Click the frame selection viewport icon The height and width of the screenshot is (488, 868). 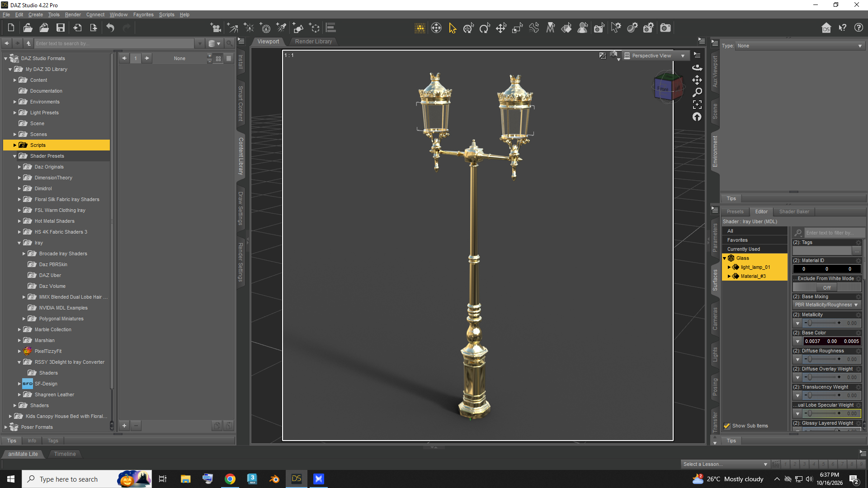click(697, 104)
